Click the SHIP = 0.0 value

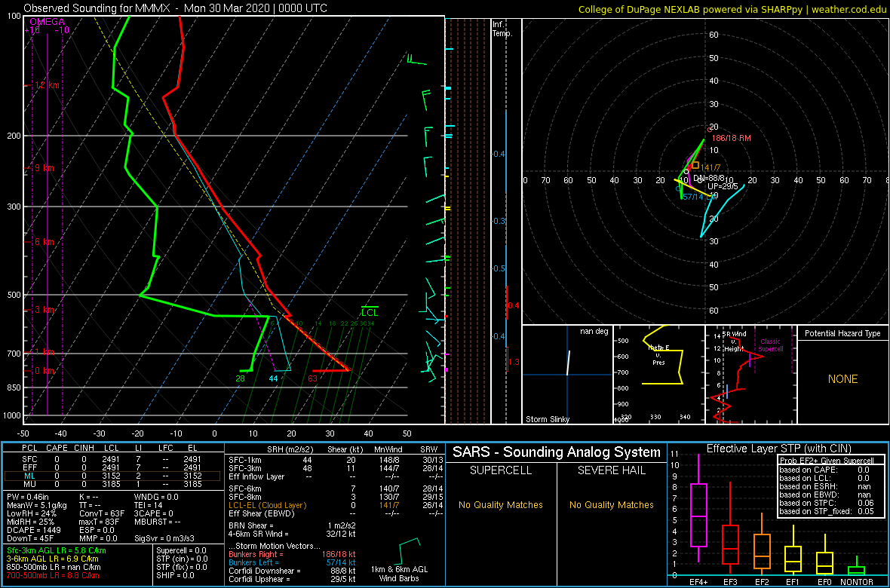pos(176,576)
